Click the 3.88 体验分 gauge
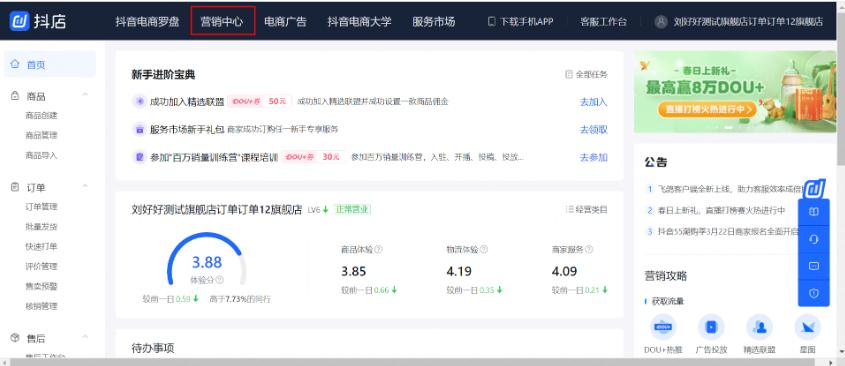Viewport: 845px width, 366px height. tap(207, 263)
